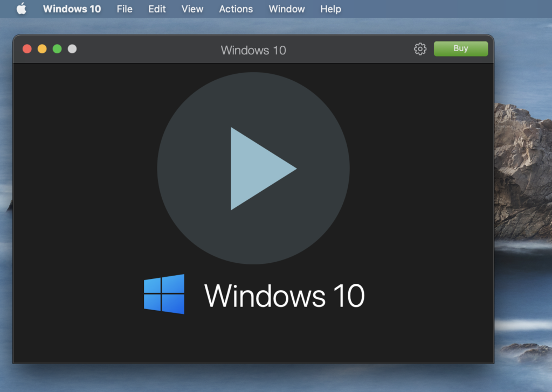Open the Help menu
Screen dimensions: 552x392
(330, 9)
